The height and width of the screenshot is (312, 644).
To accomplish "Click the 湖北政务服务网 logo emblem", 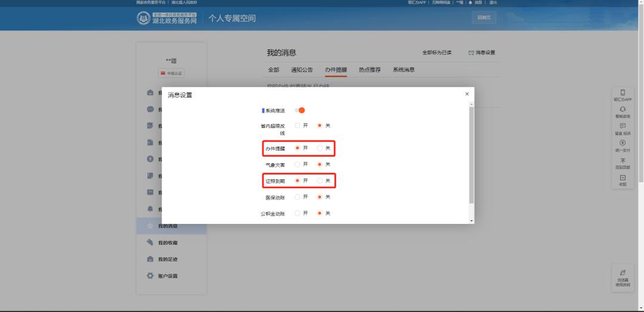I will coord(143,18).
